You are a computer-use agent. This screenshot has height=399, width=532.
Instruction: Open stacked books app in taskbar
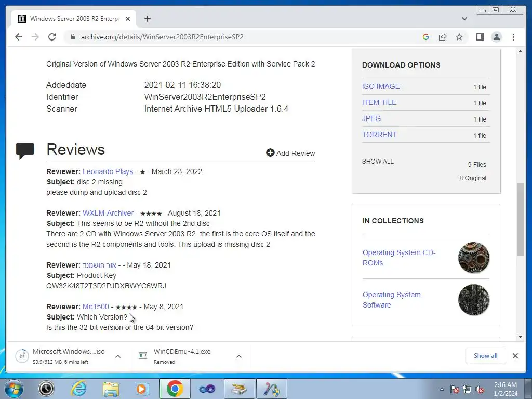pos(239,389)
